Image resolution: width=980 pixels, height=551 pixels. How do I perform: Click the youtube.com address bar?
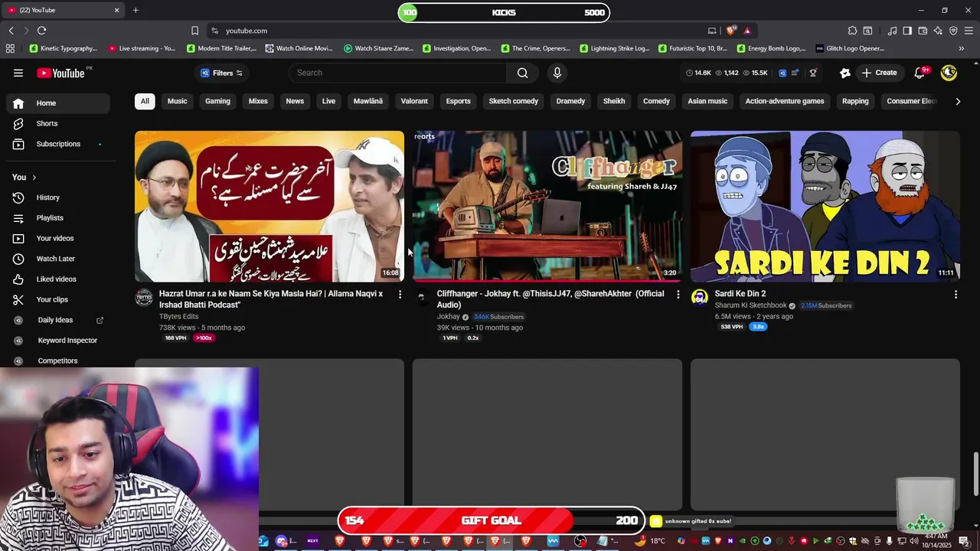(459, 31)
